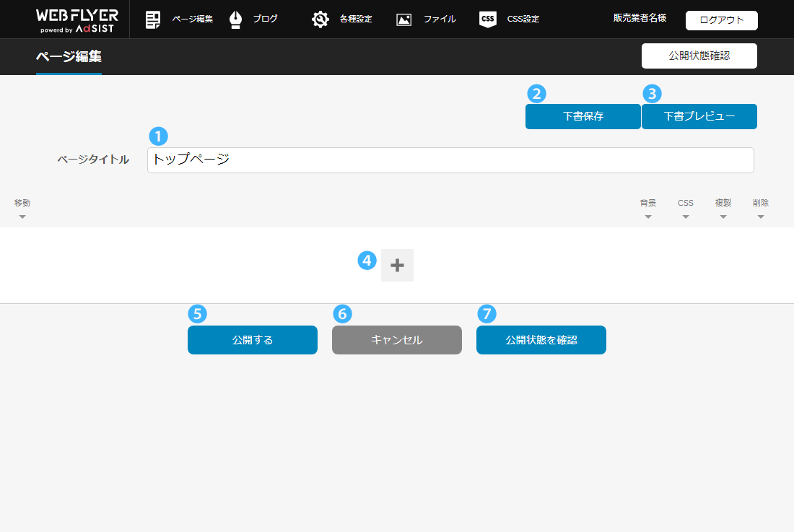The width and height of the screenshot is (794, 532).
Task: Focus the ページタイトル input field
Action: point(450,160)
